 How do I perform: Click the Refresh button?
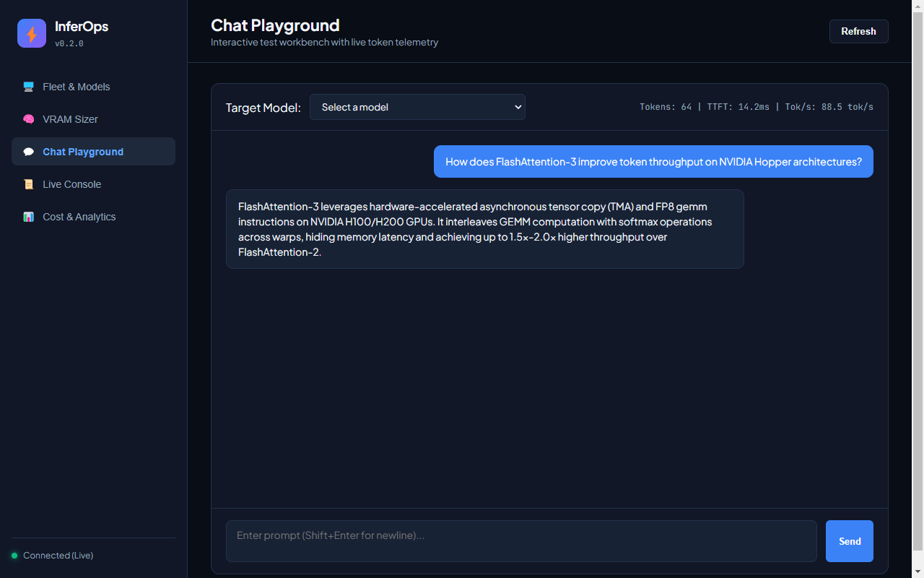(858, 31)
